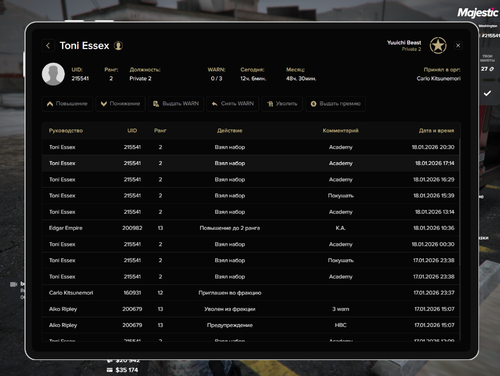
Task: Select the log row dated 18.01.2026 00:30
Action: 251,244
